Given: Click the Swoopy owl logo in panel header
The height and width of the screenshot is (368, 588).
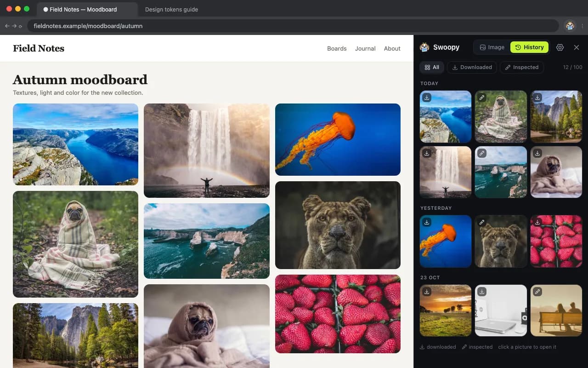Looking at the screenshot, I should tap(424, 47).
